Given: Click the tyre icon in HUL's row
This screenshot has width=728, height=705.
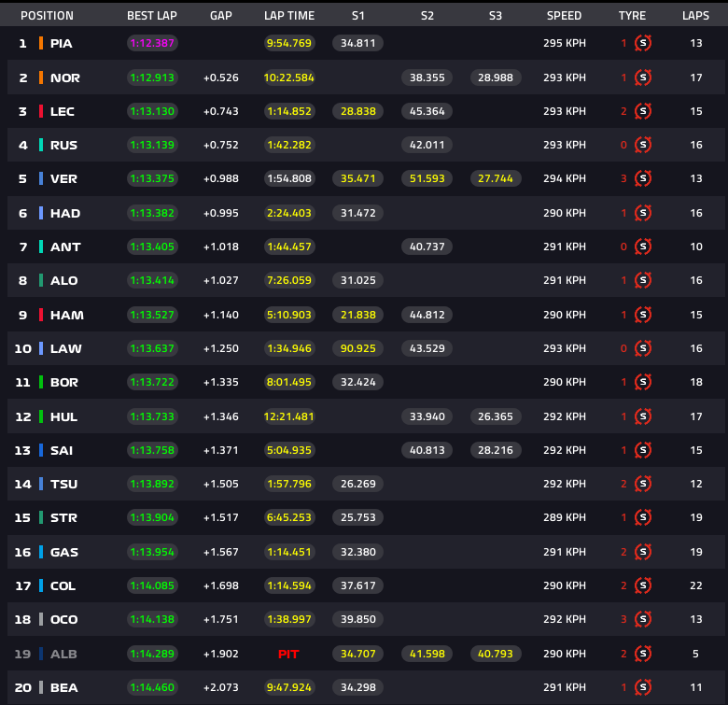Looking at the screenshot, I should [x=643, y=416].
